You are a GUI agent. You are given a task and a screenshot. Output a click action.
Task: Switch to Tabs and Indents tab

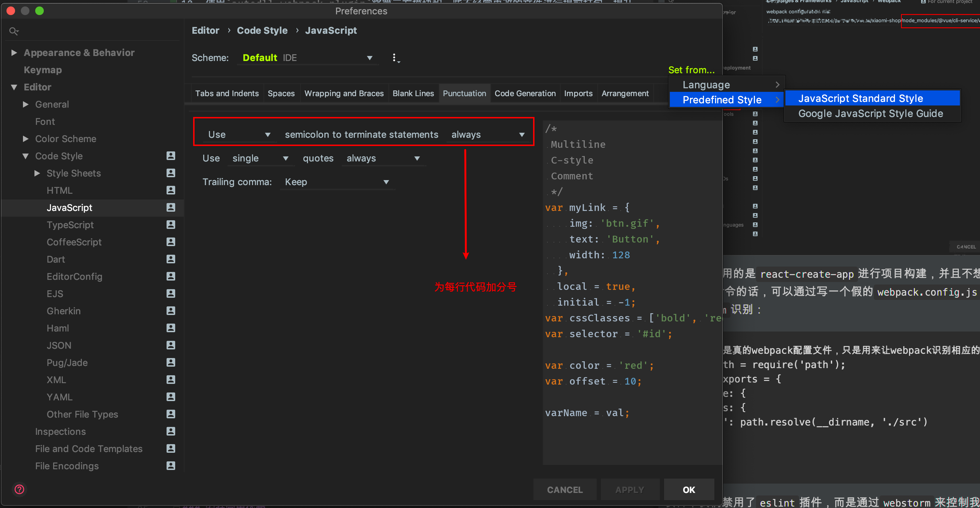pos(227,93)
